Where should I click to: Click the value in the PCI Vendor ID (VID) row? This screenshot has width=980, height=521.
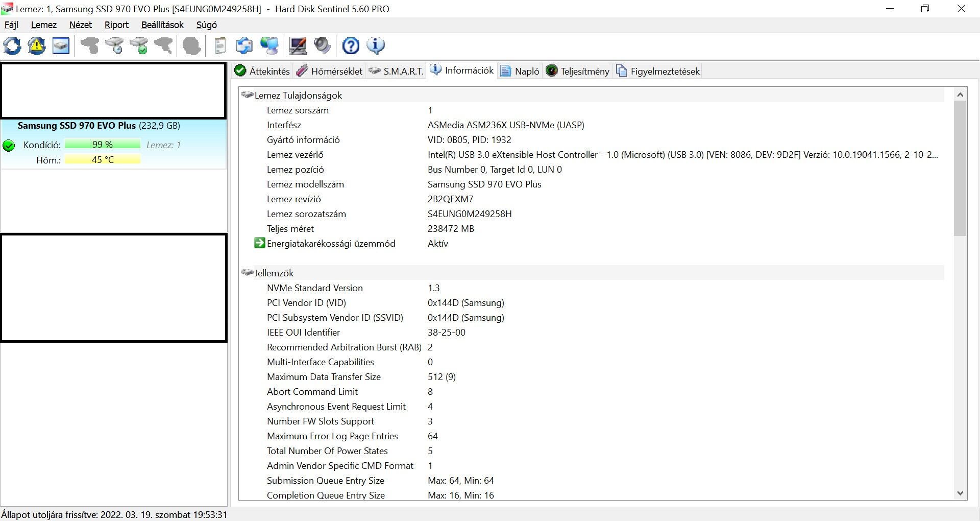(465, 303)
